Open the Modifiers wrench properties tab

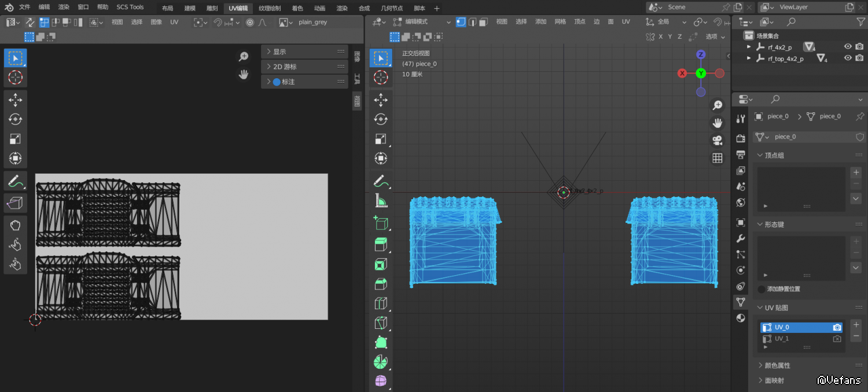click(x=741, y=239)
